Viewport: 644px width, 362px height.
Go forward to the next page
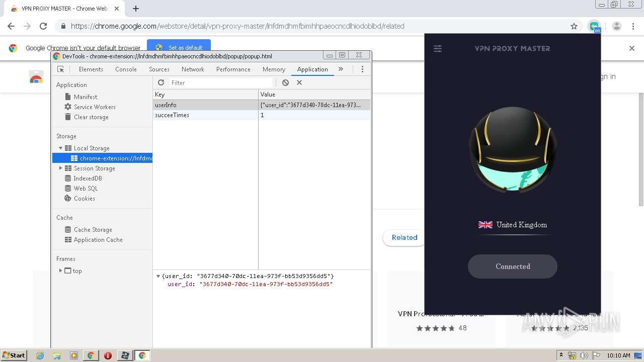27,26
